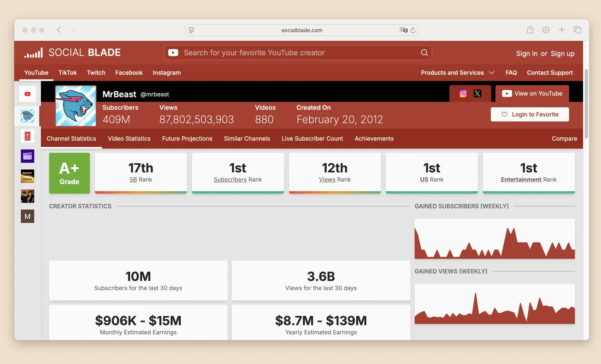Click the Compare link
The width and height of the screenshot is (601, 364).
point(564,139)
